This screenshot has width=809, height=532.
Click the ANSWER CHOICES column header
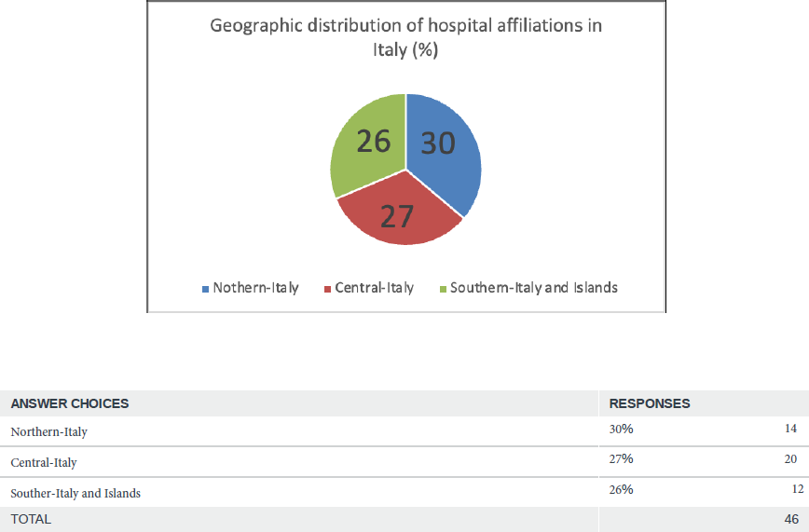tap(70, 403)
